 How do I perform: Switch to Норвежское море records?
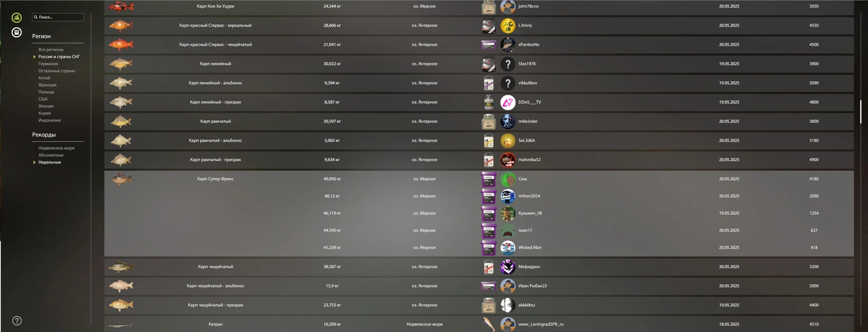tap(56, 148)
